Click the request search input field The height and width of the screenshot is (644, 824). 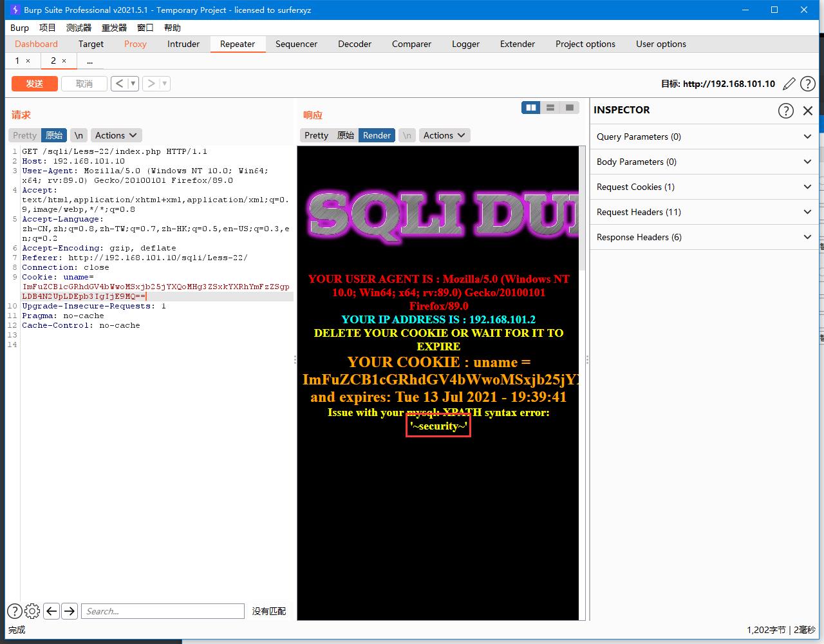163,611
